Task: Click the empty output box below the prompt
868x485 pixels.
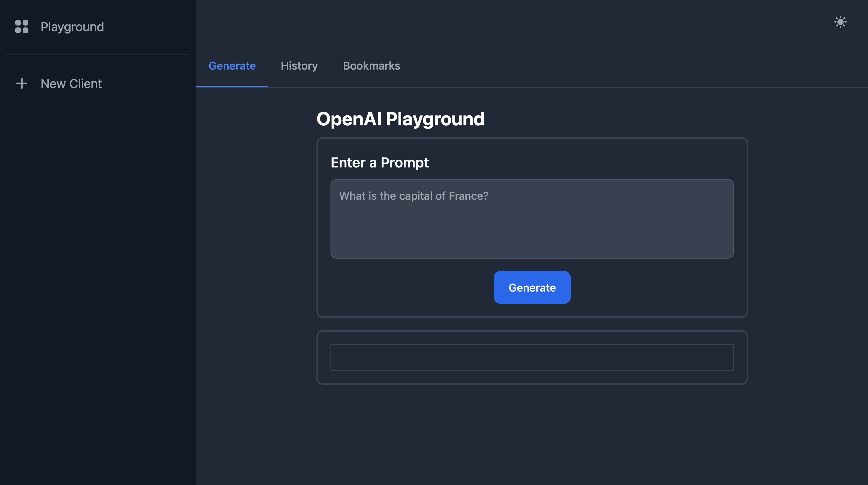Action: tap(532, 358)
